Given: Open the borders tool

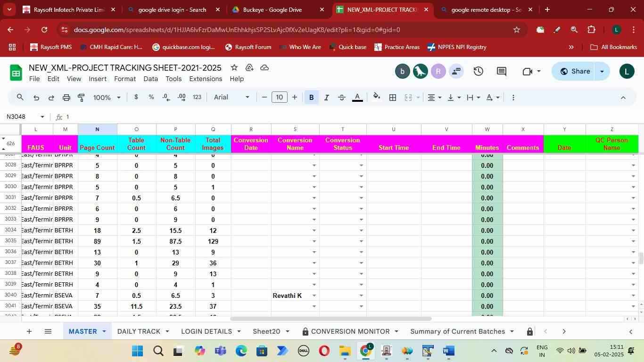Looking at the screenshot, I should (392, 98).
